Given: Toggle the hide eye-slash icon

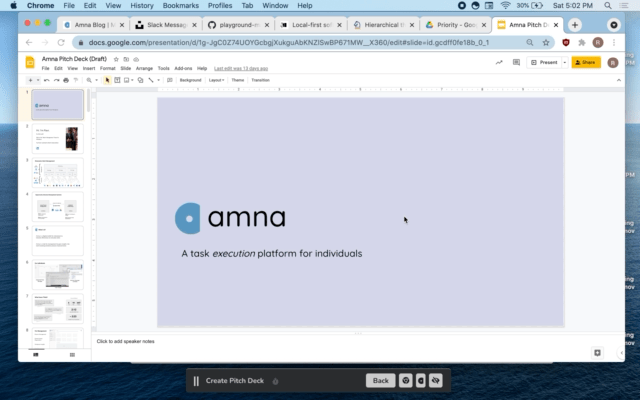Looking at the screenshot, I should pyautogui.click(x=436, y=380).
